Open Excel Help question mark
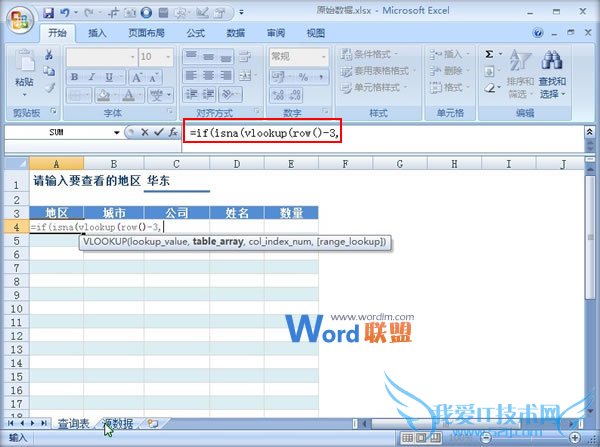Viewport: 600px width, 447px height. click(x=537, y=33)
